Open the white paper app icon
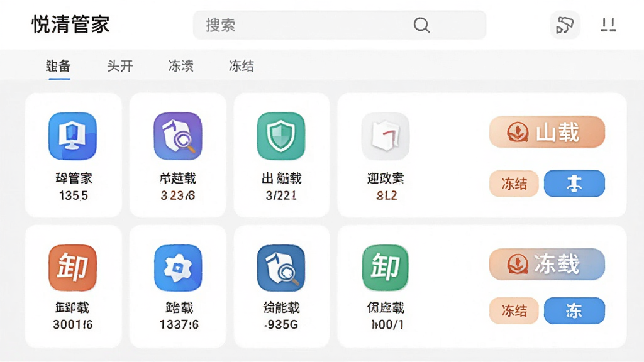The height and width of the screenshot is (362, 644). (386, 136)
